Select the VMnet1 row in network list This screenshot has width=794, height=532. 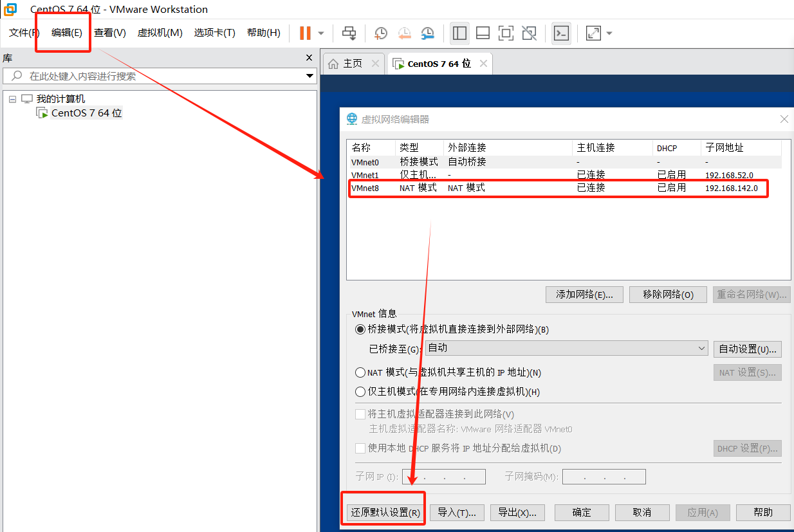564,175
